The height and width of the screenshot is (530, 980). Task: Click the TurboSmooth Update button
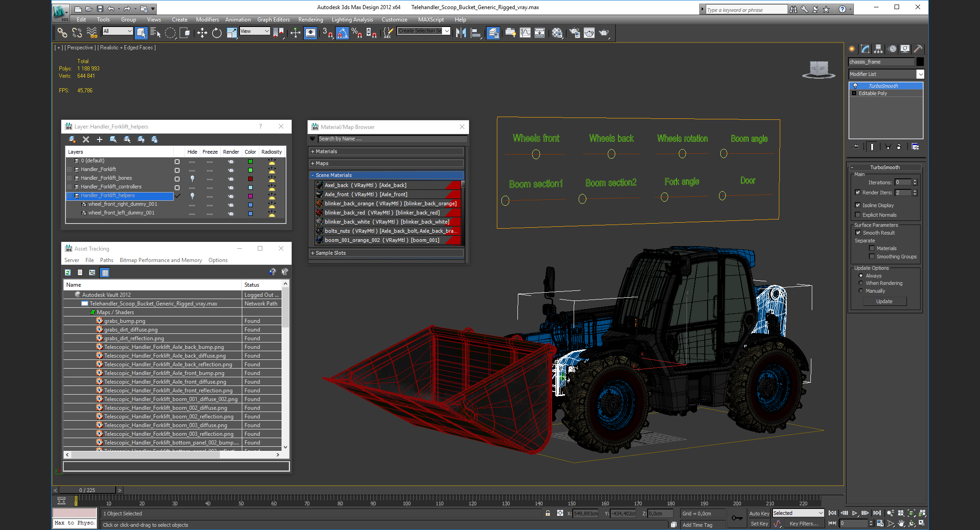[884, 301]
